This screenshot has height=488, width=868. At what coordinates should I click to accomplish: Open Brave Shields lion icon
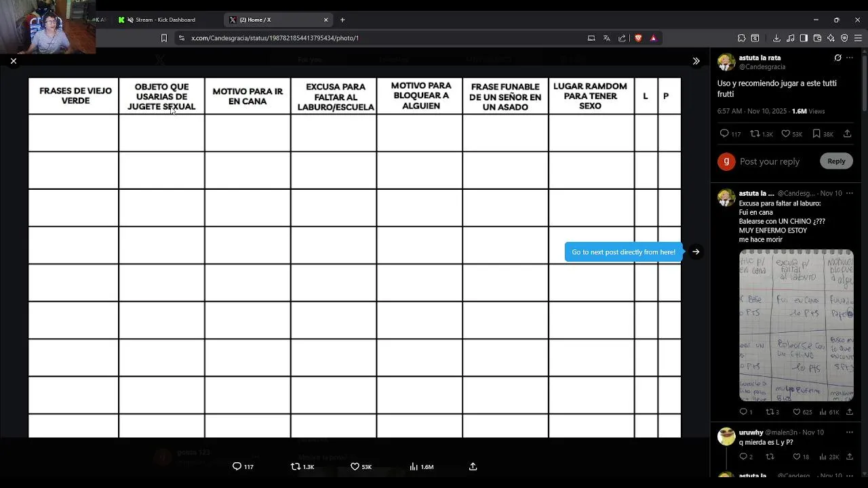[638, 38]
